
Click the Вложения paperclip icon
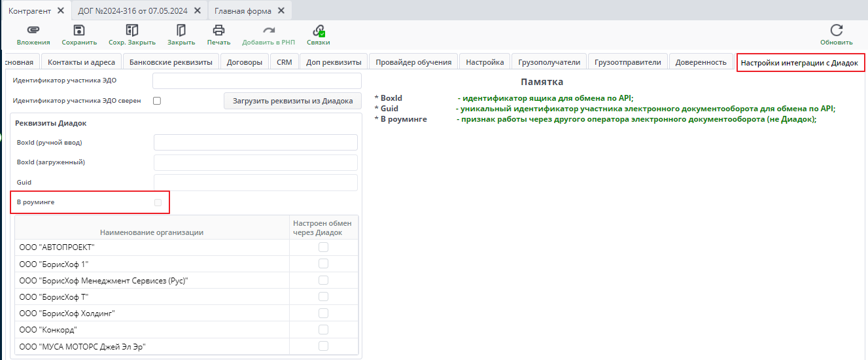[x=33, y=30]
